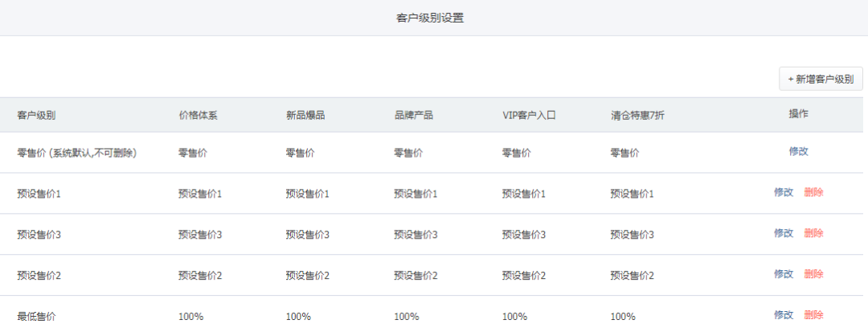The image size is (868, 336).
Task: Click the 100% value under VIP客户入口
Action: (x=514, y=317)
